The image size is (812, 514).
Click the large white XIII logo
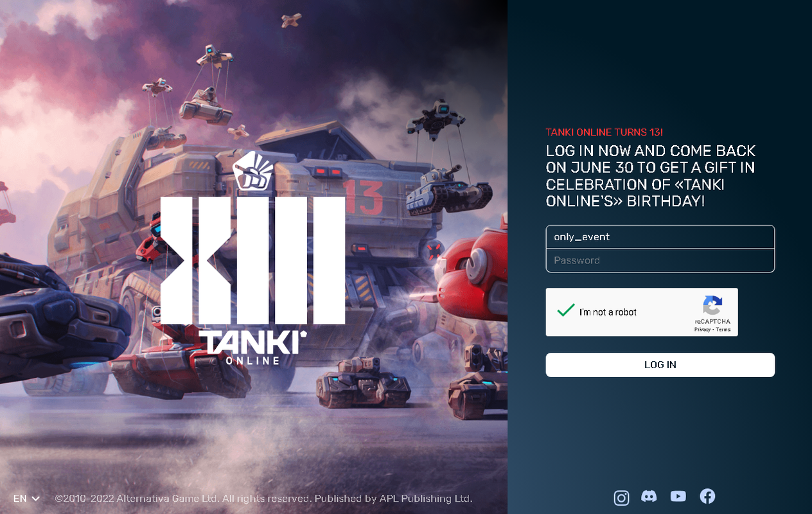pyautogui.click(x=252, y=260)
